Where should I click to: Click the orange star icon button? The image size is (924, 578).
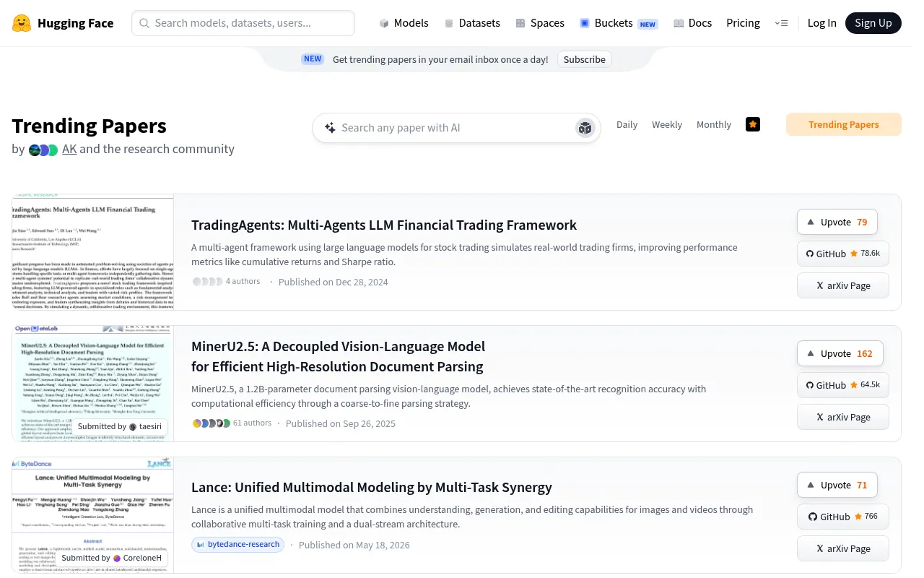point(753,124)
